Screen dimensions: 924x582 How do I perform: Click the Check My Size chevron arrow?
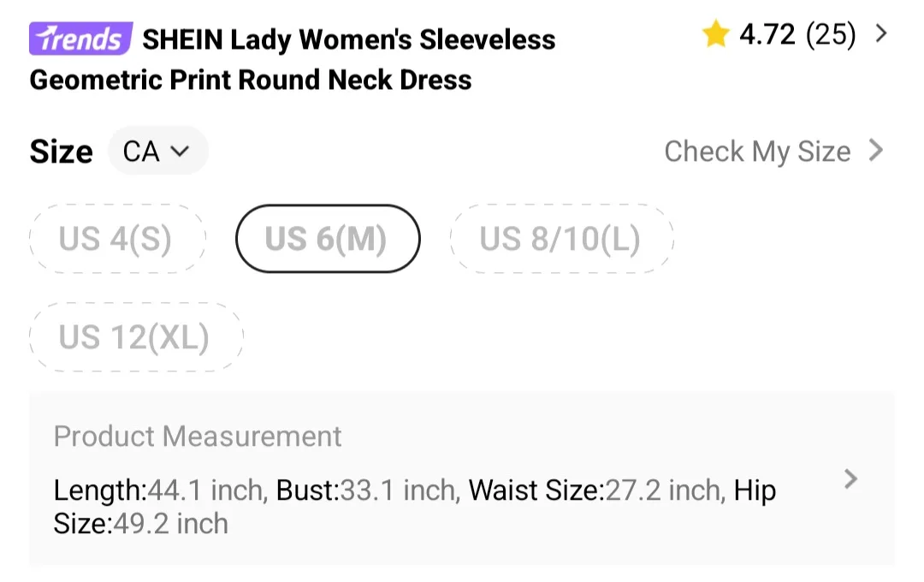[876, 151]
